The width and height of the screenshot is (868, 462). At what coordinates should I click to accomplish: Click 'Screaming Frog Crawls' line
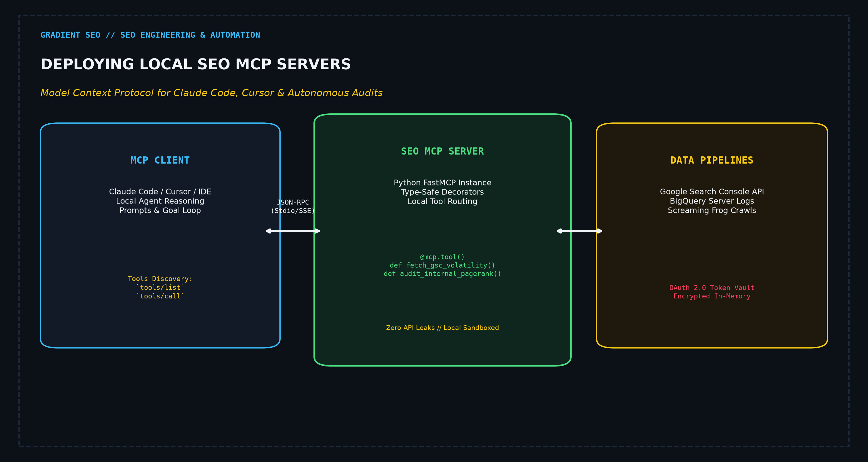712,211
